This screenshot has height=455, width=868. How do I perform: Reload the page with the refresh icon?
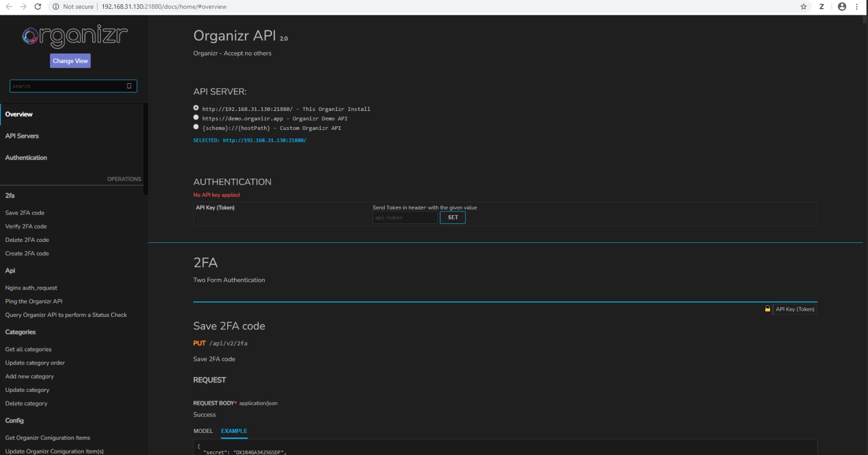pyautogui.click(x=38, y=7)
